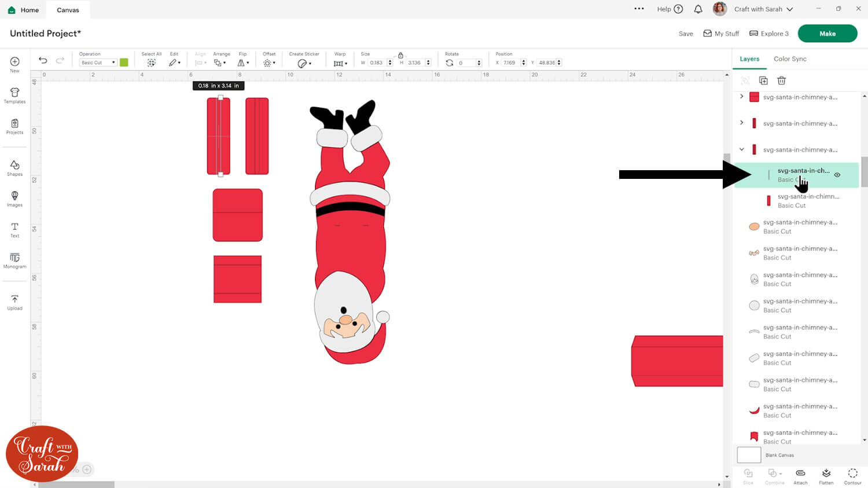Click the green Make button
The width and height of the screenshot is (868, 488).
(827, 34)
